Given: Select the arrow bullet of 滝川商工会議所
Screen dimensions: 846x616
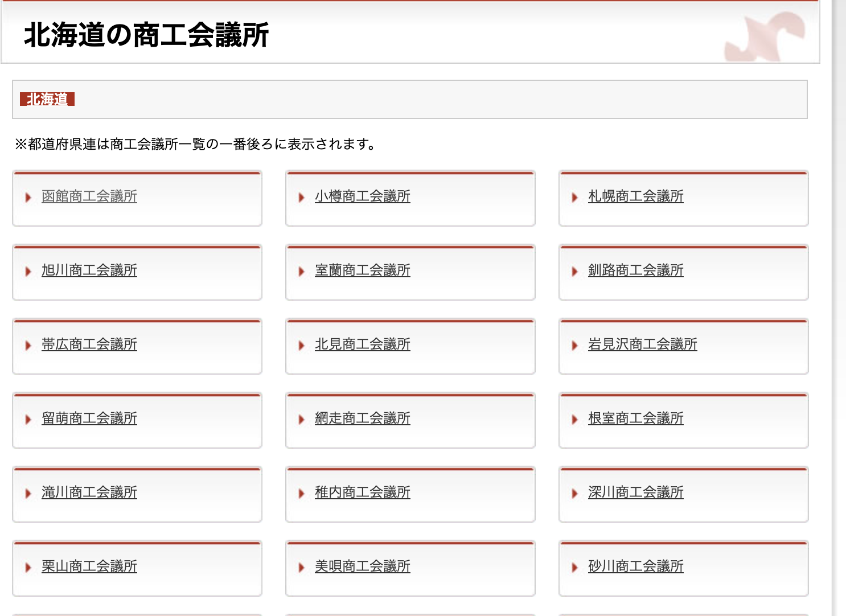Looking at the screenshot, I should (x=28, y=494).
